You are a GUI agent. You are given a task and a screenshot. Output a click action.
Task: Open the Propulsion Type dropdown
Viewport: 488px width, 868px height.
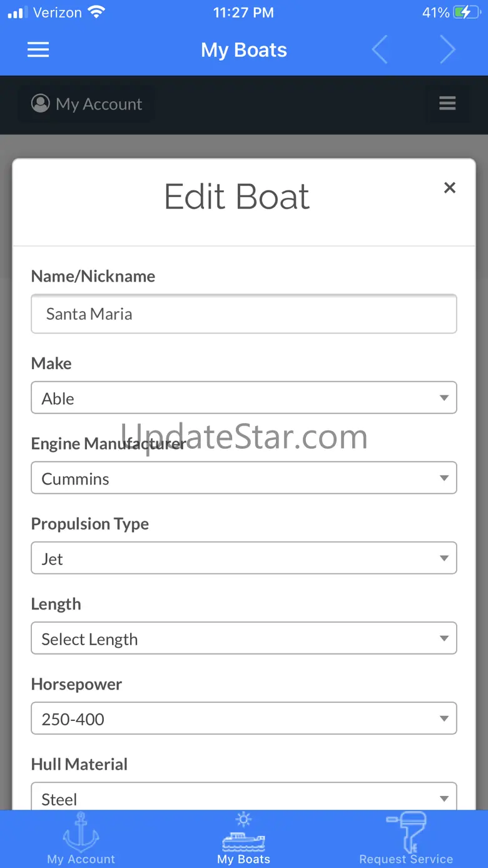tap(244, 558)
